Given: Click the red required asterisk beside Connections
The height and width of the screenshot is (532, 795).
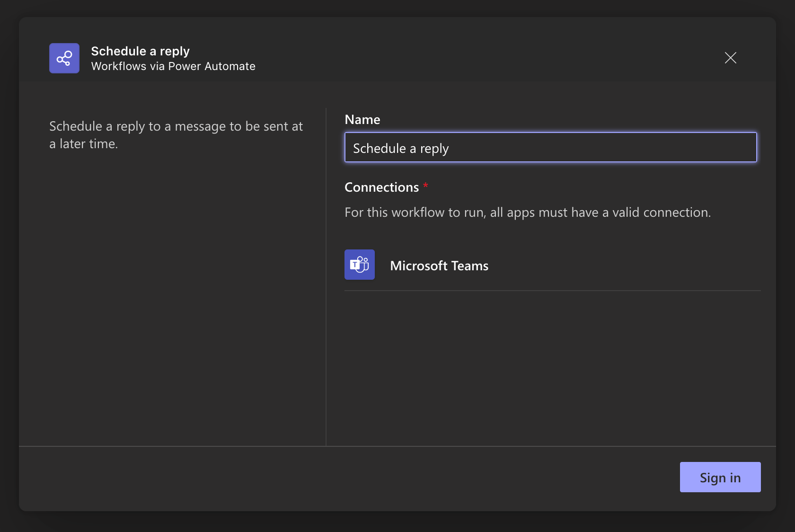Looking at the screenshot, I should point(425,185).
